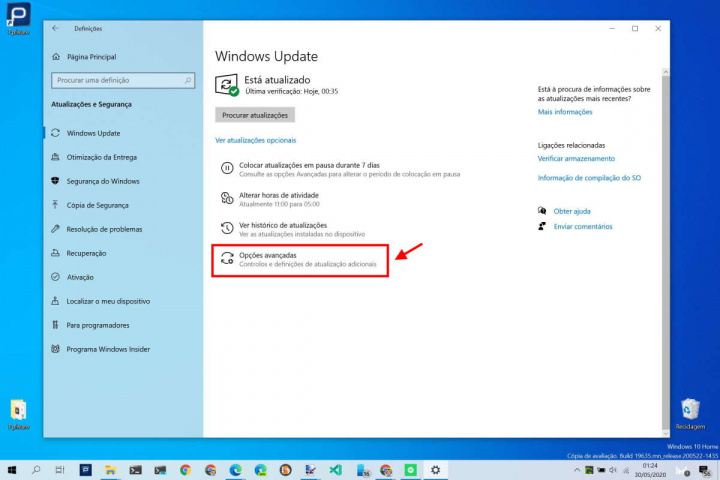Click Página Principal home item
The image size is (720, 480).
(91, 57)
